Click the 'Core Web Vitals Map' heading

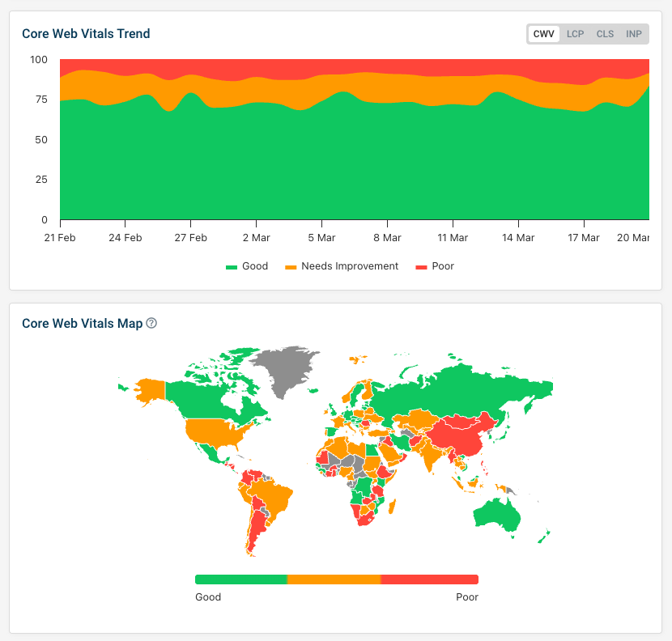[83, 323]
